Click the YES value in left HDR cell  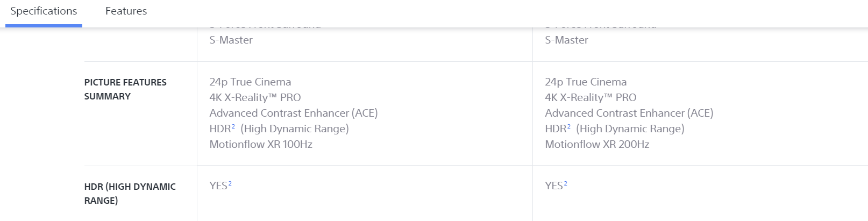(x=218, y=186)
